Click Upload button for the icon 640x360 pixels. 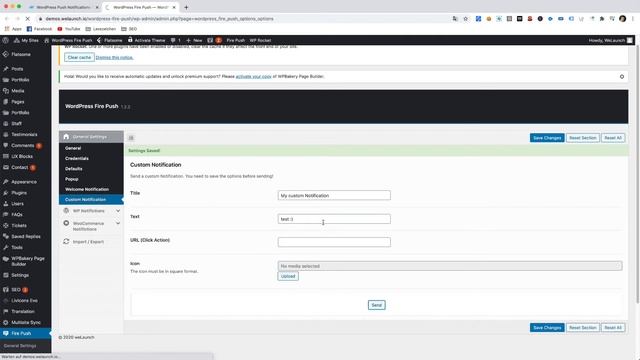click(x=288, y=276)
